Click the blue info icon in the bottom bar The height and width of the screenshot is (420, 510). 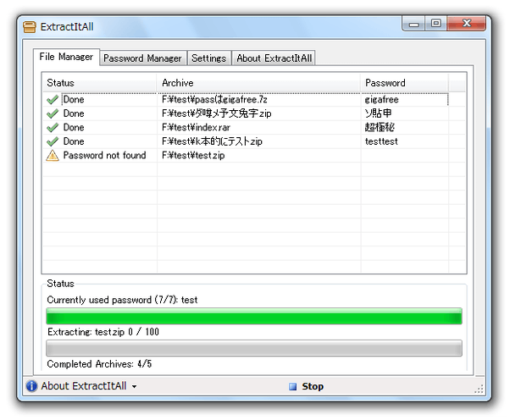[31, 386]
